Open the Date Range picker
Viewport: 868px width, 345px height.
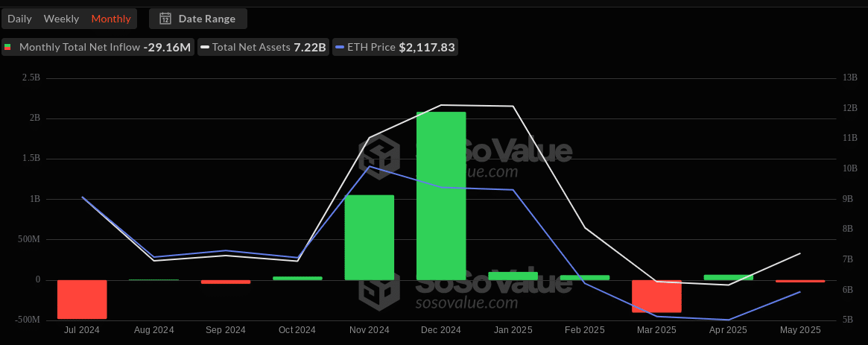click(x=198, y=19)
